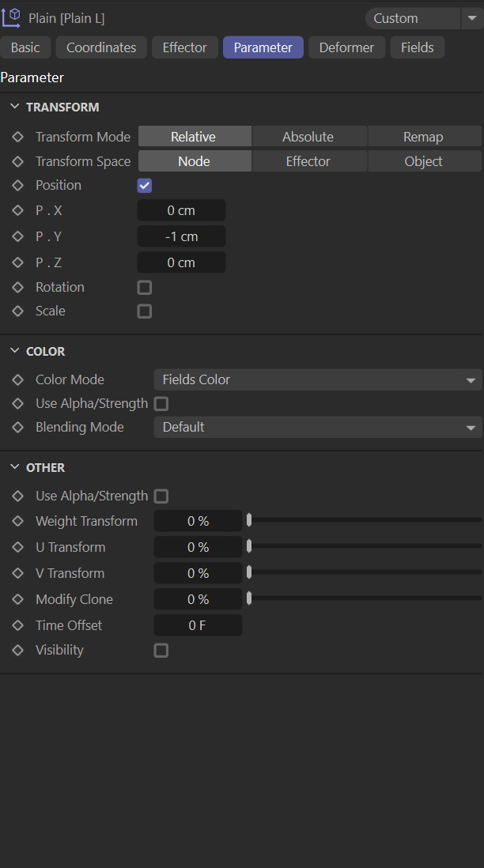The image size is (484, 868).
Task: Open the Blending Mode dropdown
Action: click(317, 428)
